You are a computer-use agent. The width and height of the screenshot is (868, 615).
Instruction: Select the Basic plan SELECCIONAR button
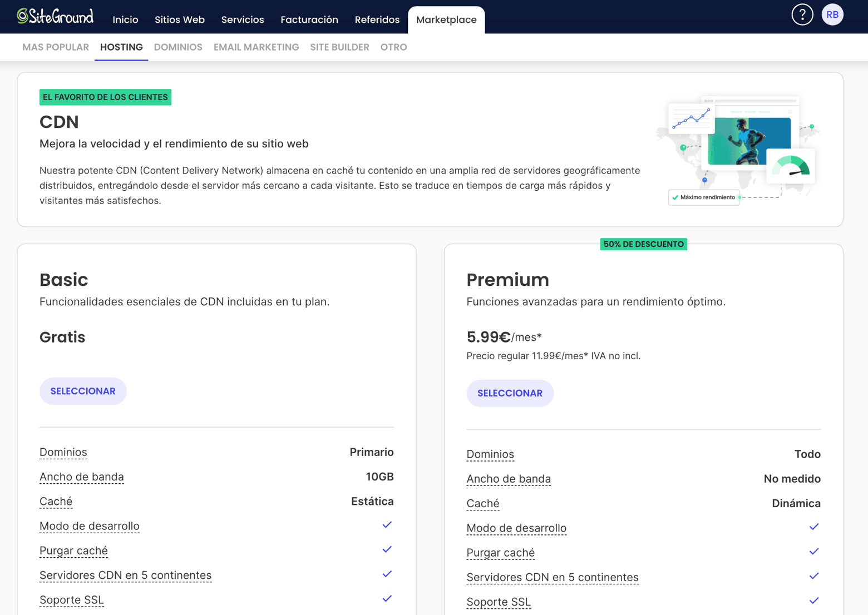click(x=83, y=391)
